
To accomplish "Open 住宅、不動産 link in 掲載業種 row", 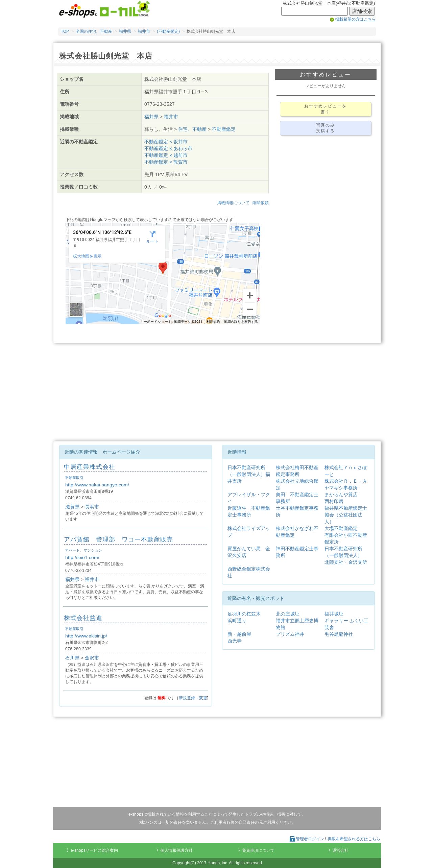I will (x=192, y=129).
